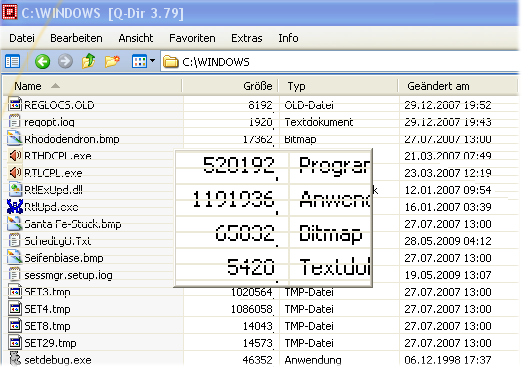
Task: Select the Rhododendron.bmp file icon
Action: [x=15, y=138]
